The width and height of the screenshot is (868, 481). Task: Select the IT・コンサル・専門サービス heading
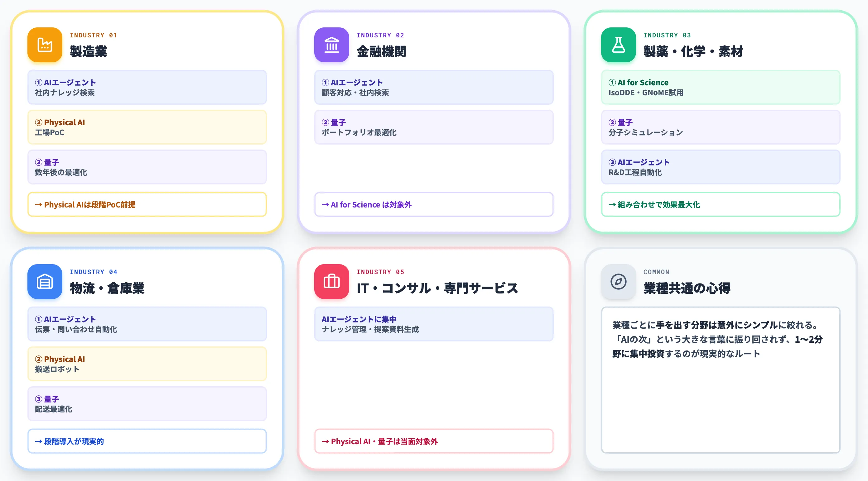pos(437,288)
